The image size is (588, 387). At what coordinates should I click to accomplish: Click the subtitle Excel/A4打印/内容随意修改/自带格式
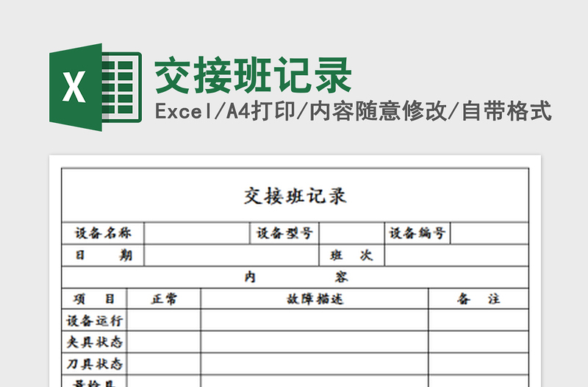[354, 111]
